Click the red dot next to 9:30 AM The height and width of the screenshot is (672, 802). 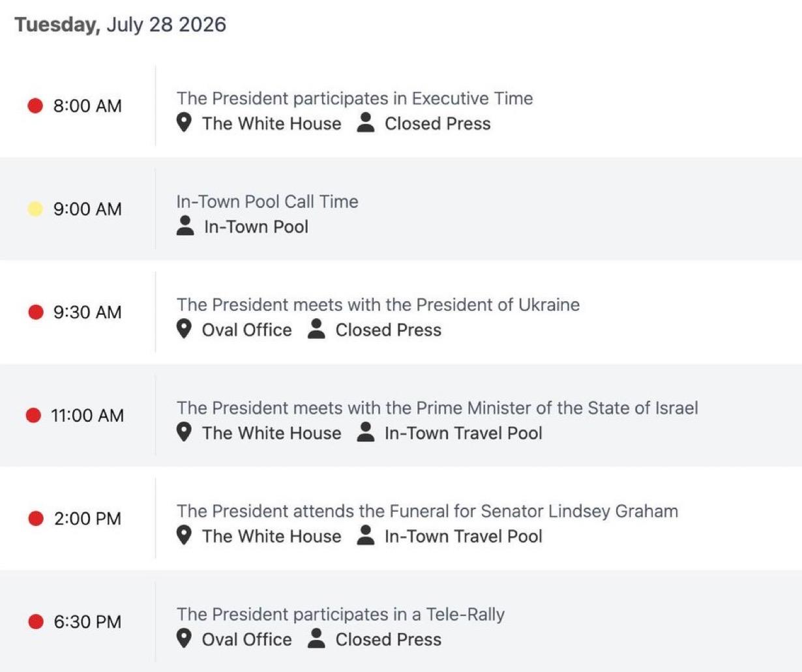coord(35,312)
